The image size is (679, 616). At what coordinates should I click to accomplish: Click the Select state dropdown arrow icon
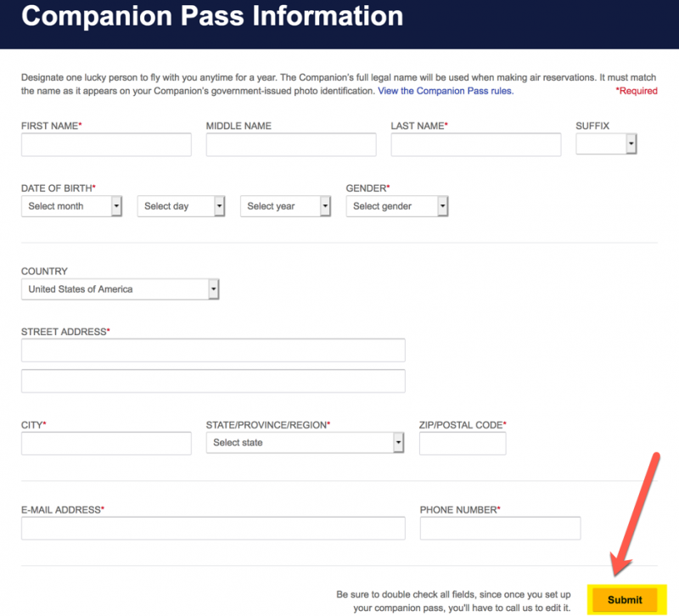(397, 442)
